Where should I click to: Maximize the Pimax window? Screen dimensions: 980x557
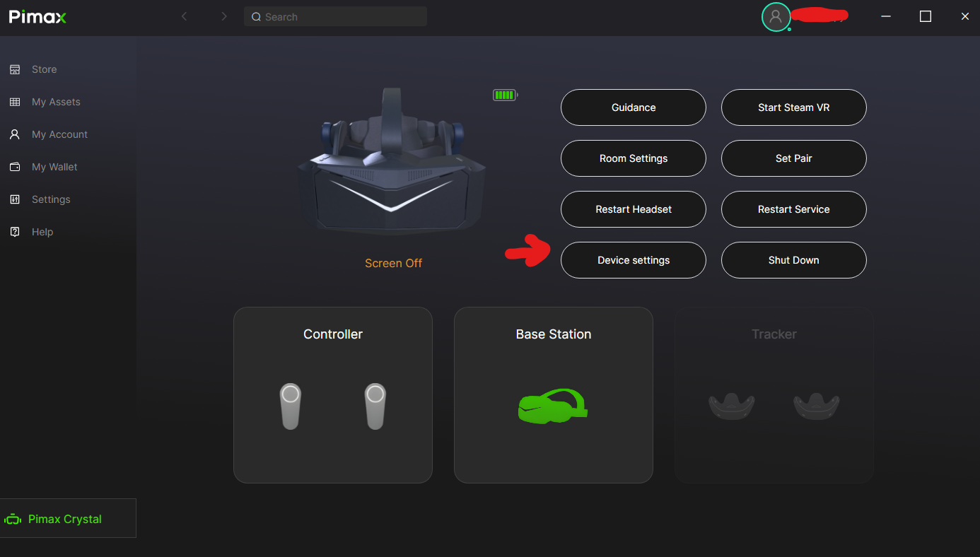click(x=926, y=16)
